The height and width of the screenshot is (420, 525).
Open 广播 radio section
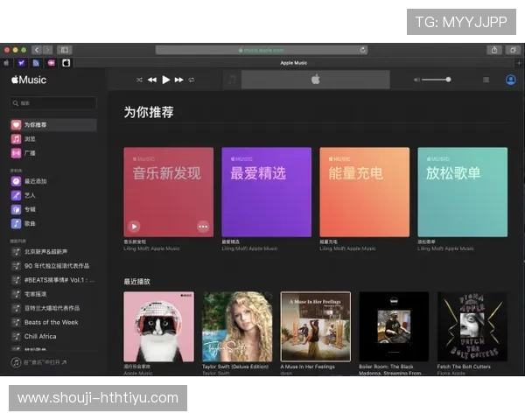tap(53, 153)
